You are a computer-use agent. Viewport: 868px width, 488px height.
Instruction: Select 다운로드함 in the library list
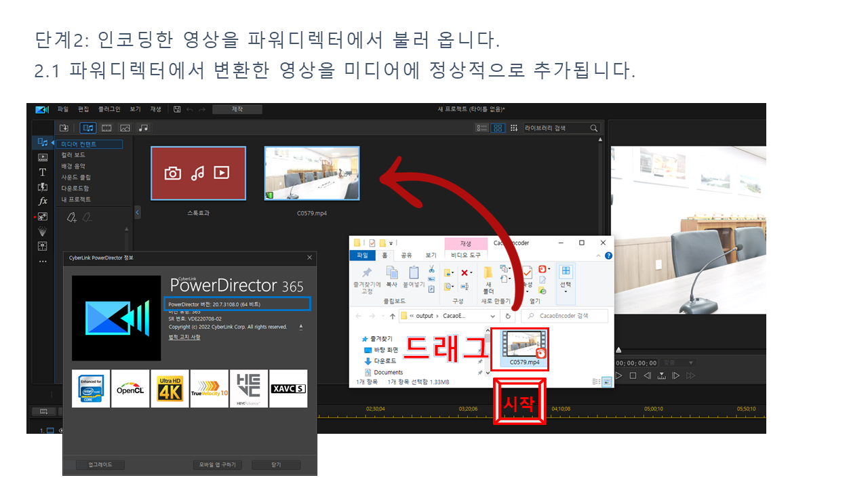coord(75,188)
